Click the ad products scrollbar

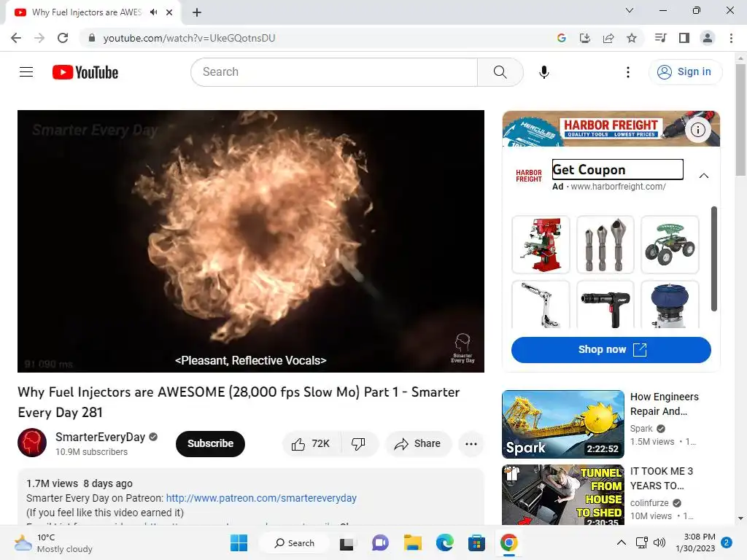click(x=713, y=259)
